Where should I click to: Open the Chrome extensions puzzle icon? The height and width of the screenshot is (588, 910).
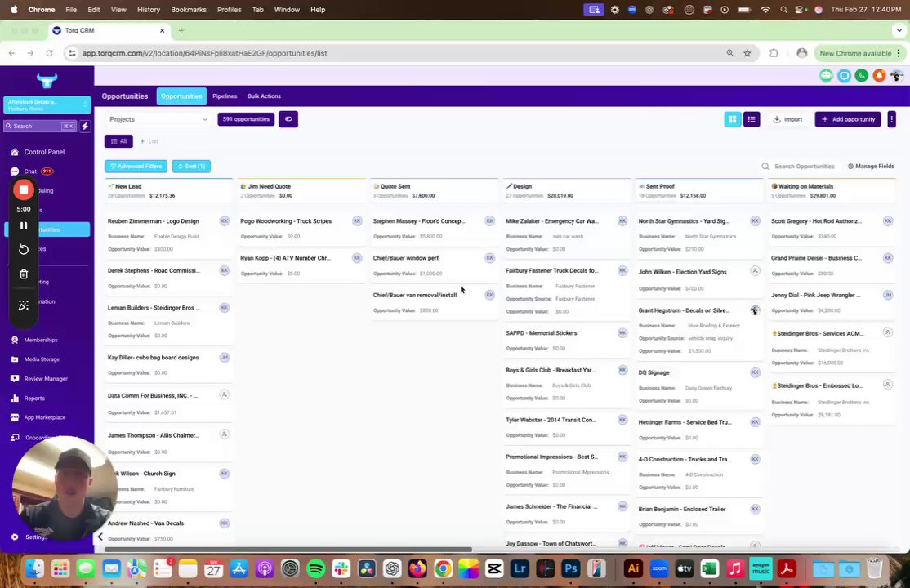pyautogui.click(x=774, y=53)
